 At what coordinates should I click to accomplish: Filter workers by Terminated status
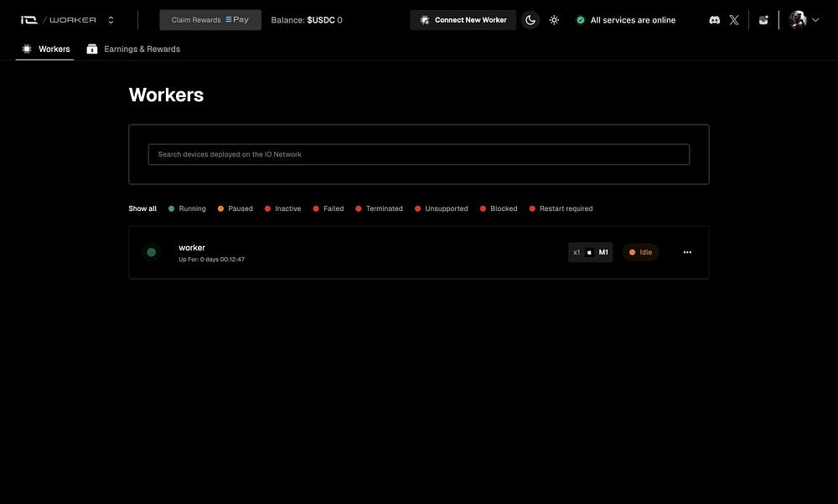tap(379, 208)
